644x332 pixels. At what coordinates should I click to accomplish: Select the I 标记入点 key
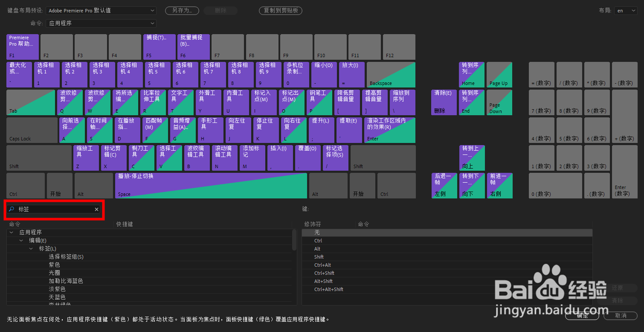click(264, 102)
